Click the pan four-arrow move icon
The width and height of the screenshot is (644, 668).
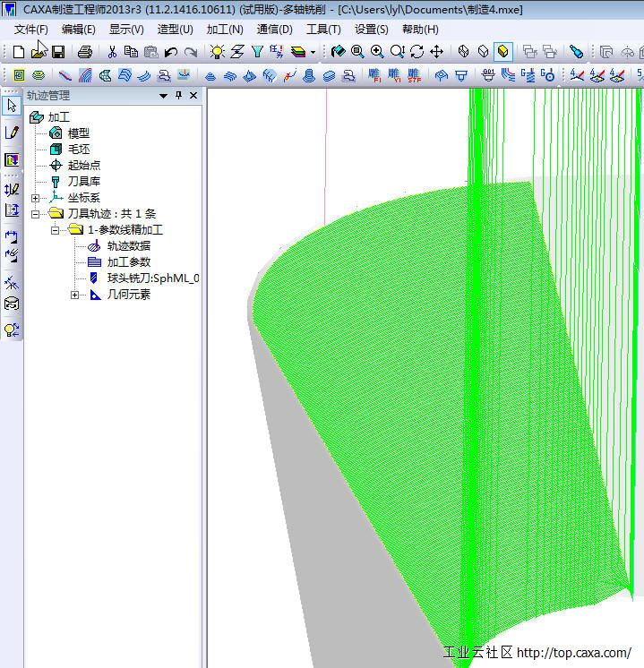[x=437, y=52]
